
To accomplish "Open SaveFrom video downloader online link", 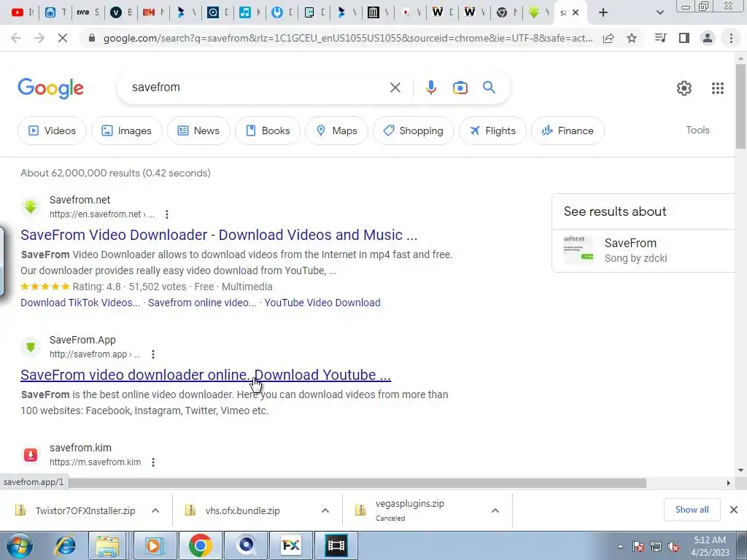I will pyautogui.click(x=205, y=375).
